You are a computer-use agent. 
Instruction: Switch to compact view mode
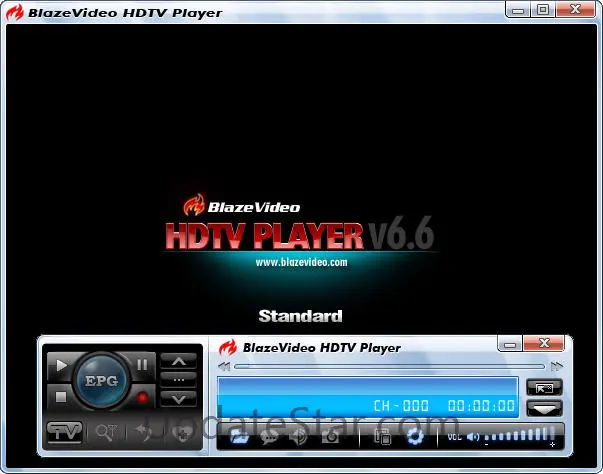(544, 388)
